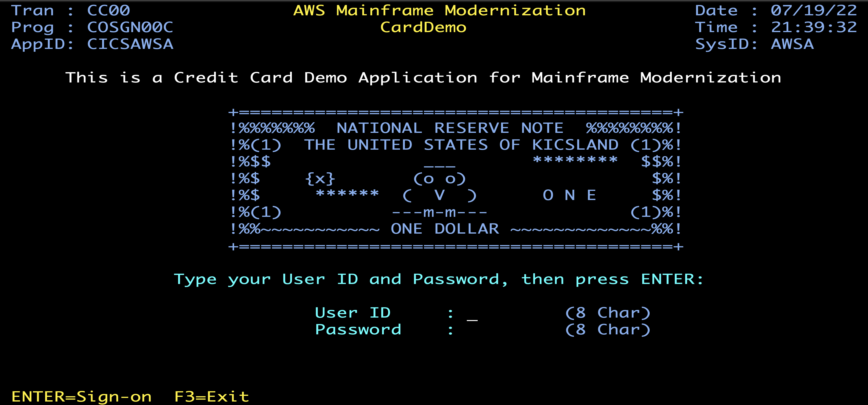This screenshot has height=405, width=868.
Task: Click the CardDemo subtitle text
Action: pyautogui.click(x=423, y=27)
